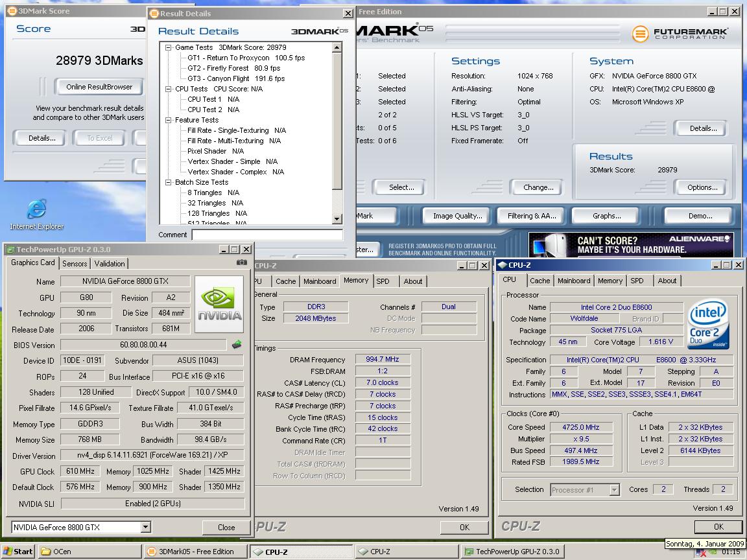Click the system tray clock
Image resolution: width=747 pixels, height=560 pixels.
coord(730,552)
